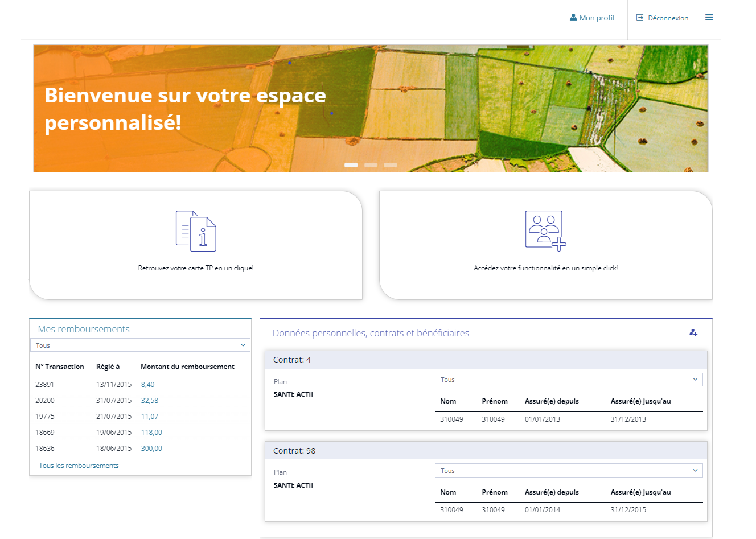Open Tous dropdown in Contrat: 4
Image resolution: width=756 pixels, height=539 pixels.
tap(569, 380)
